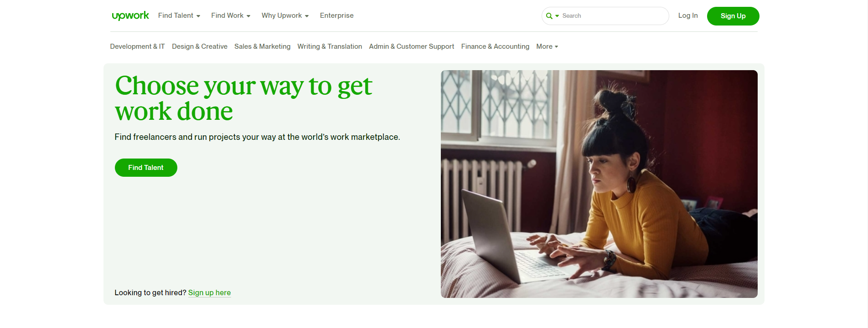Browse the Development & IT category
The height and width of the screenshot is (328, 868).
(137, 46)
